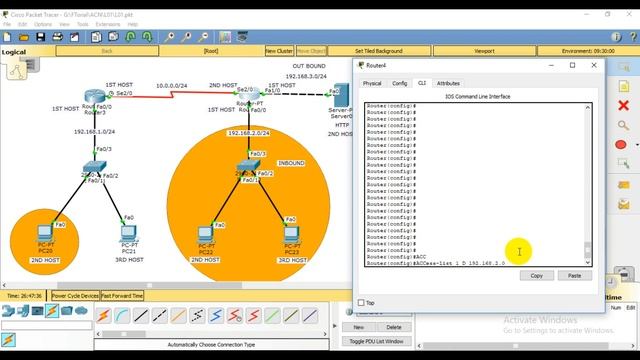Click the Redo toolbar icon
Viewport: 640px width, 360px height.
click(147, 37)
